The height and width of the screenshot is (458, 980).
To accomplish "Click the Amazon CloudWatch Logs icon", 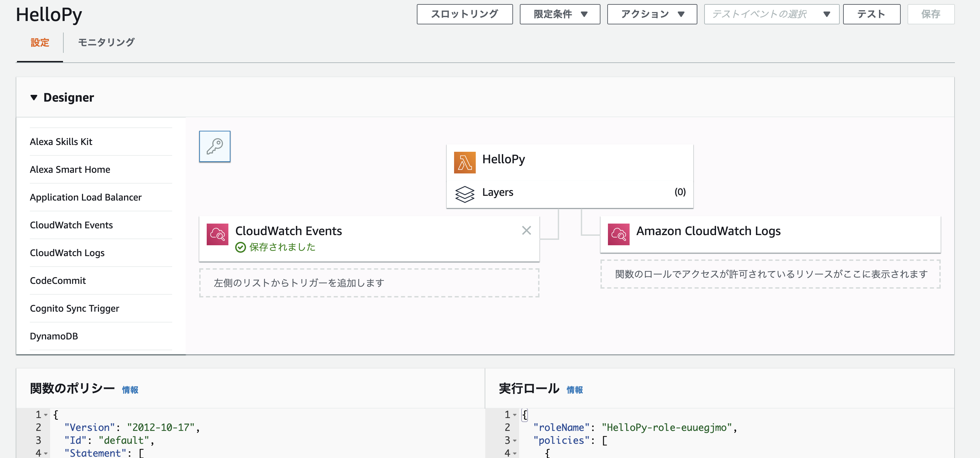I will pos(618,234).
